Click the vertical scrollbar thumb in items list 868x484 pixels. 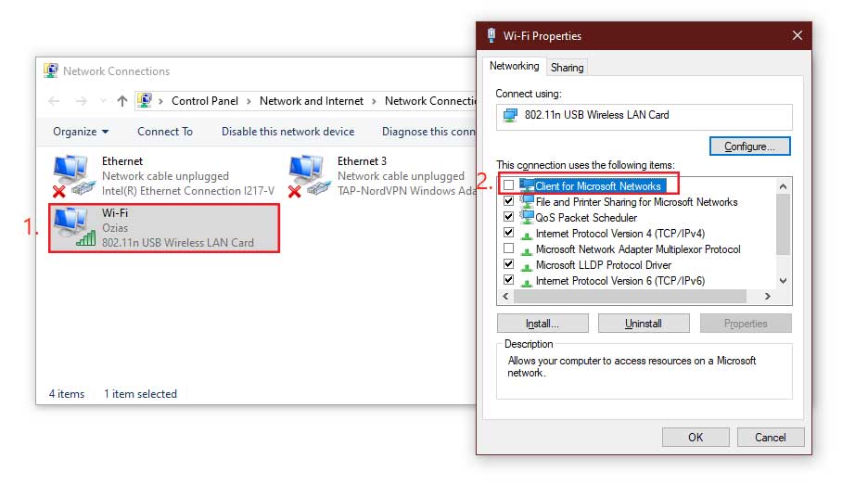pos(783,224)
